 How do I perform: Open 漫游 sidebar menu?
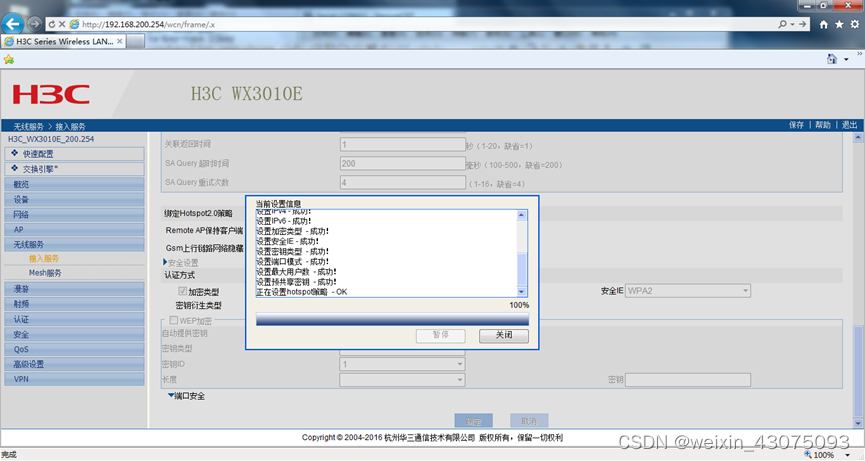(74, 288)
